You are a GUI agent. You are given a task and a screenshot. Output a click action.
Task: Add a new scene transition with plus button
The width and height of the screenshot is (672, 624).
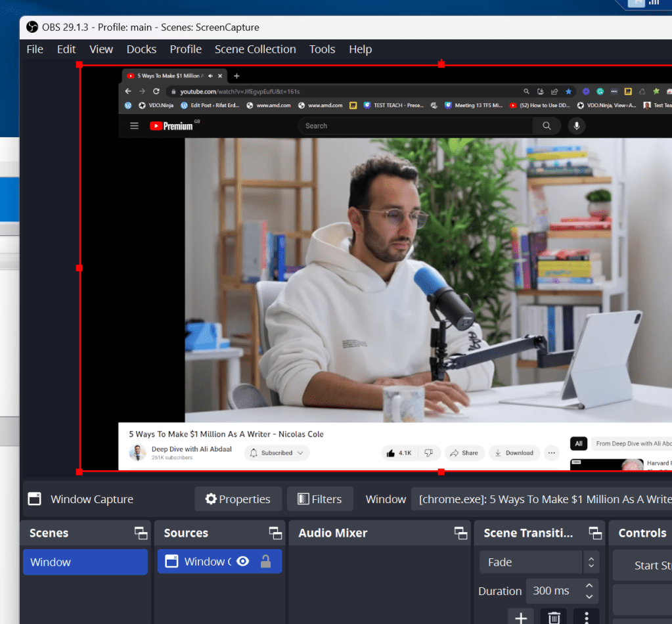[521, 617]
